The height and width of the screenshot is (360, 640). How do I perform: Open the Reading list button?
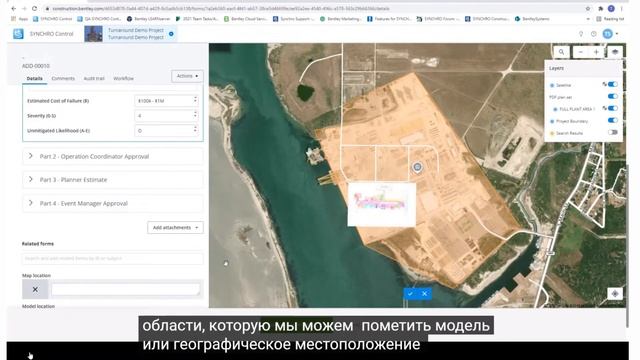[x=610, y=19]
